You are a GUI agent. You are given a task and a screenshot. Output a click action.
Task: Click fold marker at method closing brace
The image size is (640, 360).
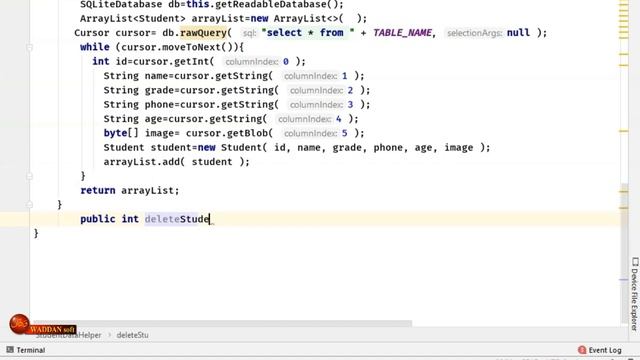pos(29,204)
